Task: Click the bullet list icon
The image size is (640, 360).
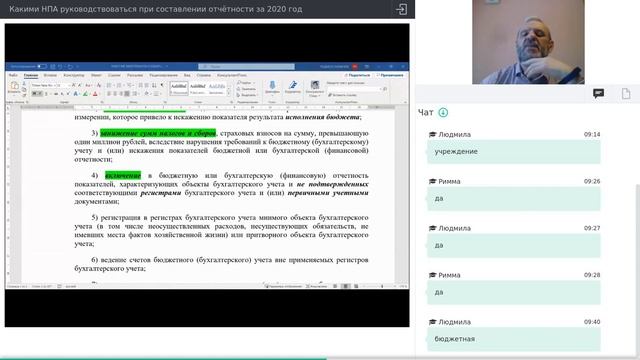Action: tap(109, 85)
